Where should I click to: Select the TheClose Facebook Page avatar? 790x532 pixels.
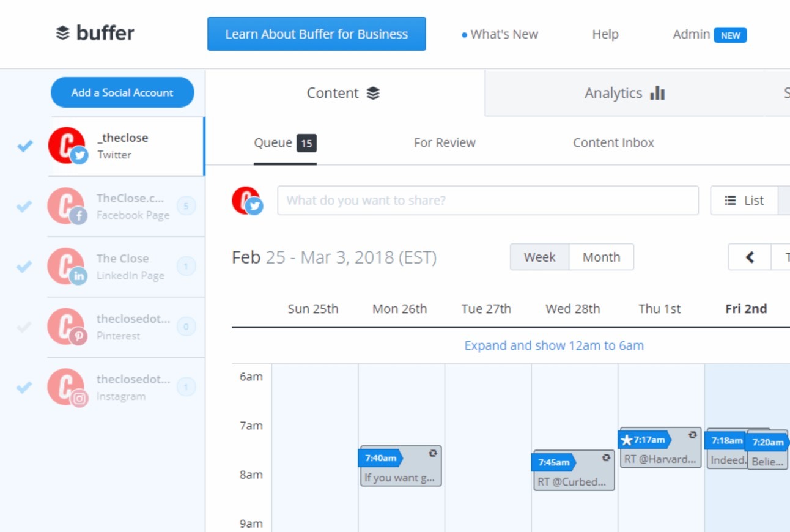[66, 206]
